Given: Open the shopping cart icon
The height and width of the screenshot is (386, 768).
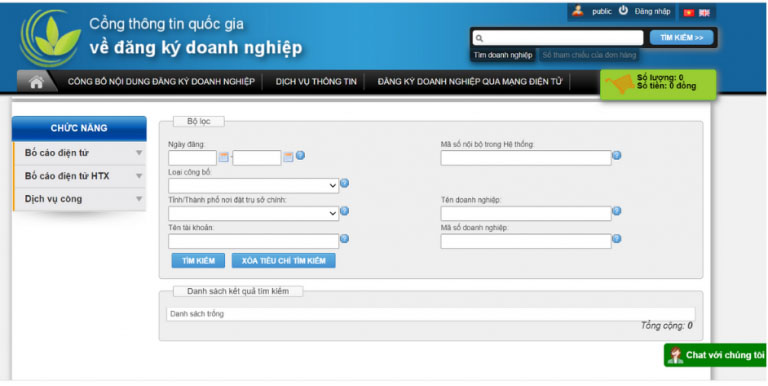Looking at the screenshot, I should 620,84.
